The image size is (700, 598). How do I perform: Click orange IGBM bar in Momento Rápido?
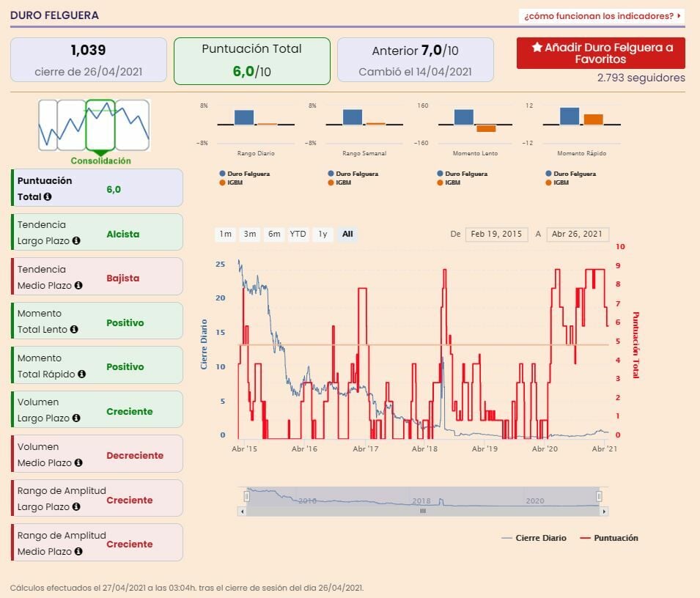click(594, 119)
